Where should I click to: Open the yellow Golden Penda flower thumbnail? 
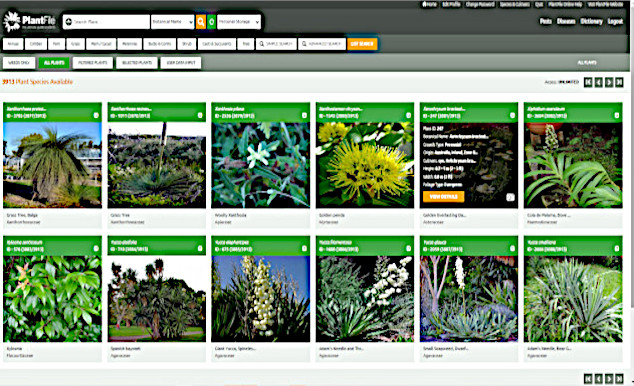pyautogui.click(x=365, y=165)
